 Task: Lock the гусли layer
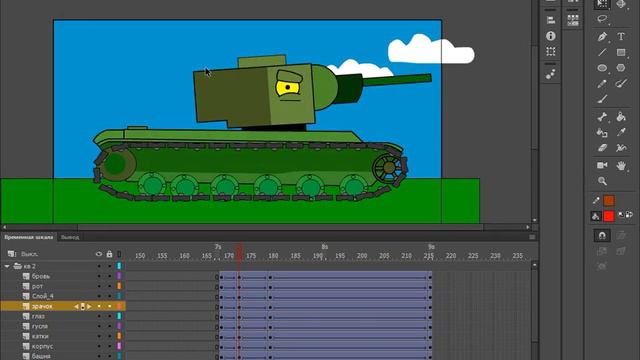coord(109,326)
